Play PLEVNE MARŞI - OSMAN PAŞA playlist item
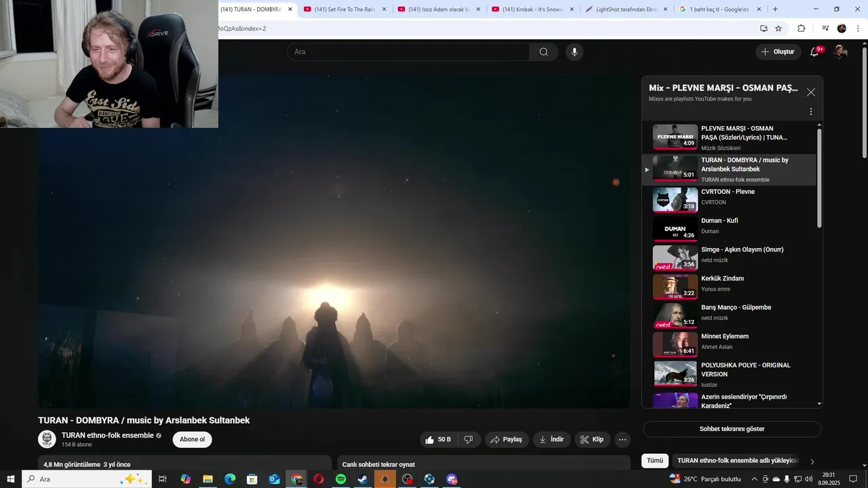This screenshot has height=488, width=868. coord(729,138)
